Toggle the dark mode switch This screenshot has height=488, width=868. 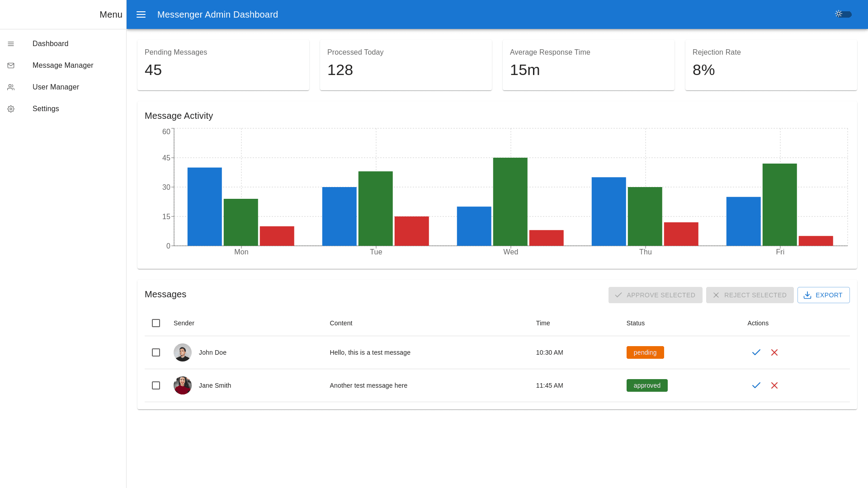point(843,14)
